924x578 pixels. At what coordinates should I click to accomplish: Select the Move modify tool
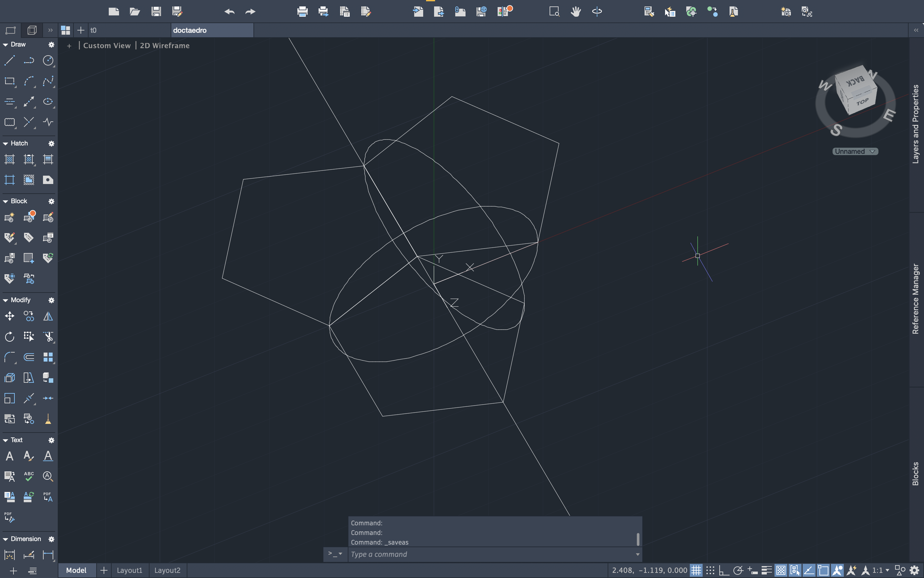click(10, 316)
